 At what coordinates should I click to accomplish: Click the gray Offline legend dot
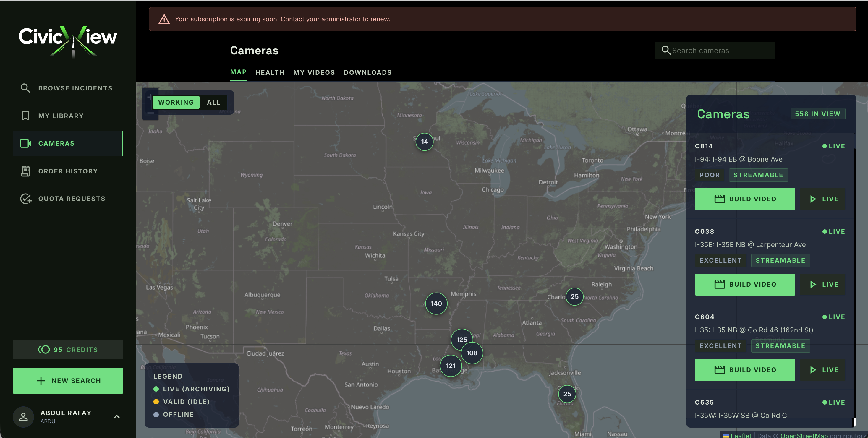tap(156, 414)
